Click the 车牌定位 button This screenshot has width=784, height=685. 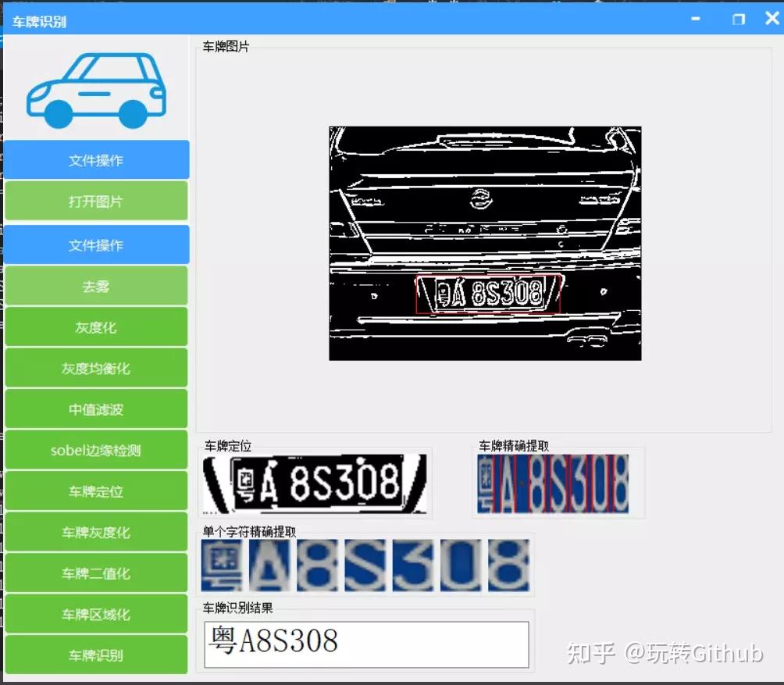click(x=96, y=491)
